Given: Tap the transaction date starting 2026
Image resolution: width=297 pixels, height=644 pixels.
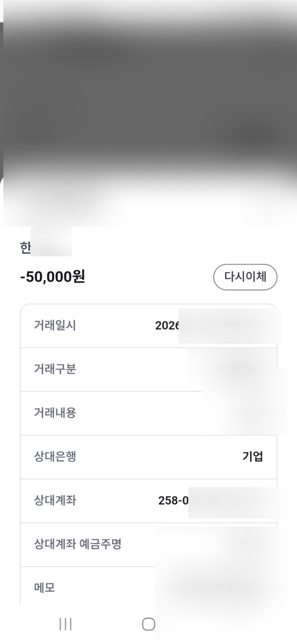Looking at the screenshot, I should (x=167, y=326).
